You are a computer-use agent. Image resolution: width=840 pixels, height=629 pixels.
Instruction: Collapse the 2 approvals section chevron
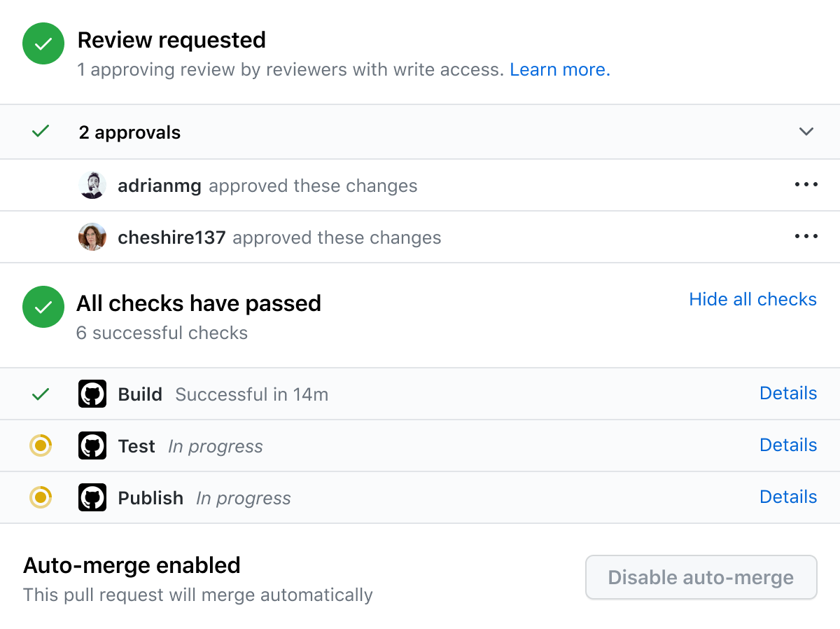coord(806,132)
